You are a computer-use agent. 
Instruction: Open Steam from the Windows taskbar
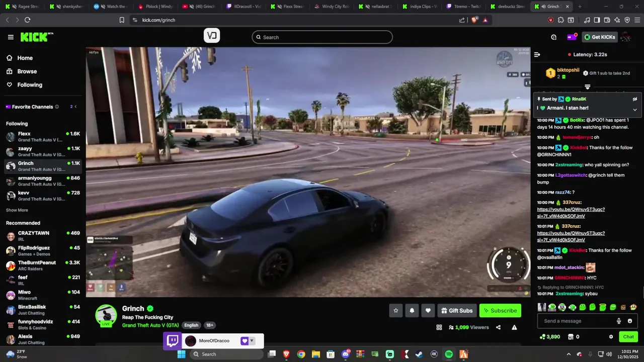pos(419,354)
